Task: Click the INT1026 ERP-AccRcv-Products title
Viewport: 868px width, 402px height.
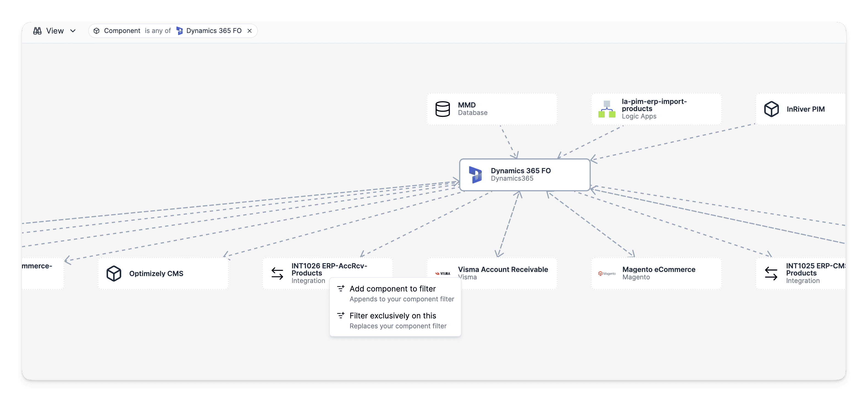Action: [329, 269]
